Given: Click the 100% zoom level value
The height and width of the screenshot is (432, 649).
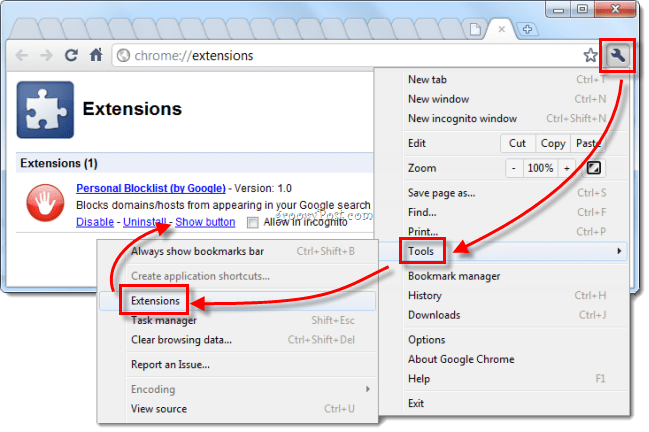Looking at the screenshot, I should tap(540, 168).
